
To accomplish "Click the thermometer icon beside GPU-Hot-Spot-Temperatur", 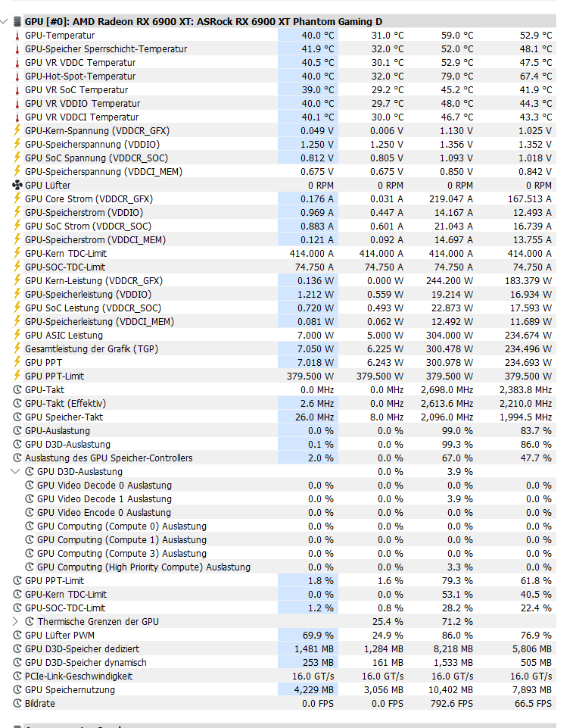I will 17,77.
